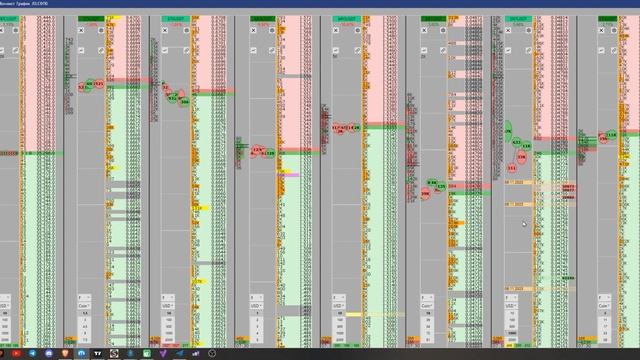Click the lowest orange date label in seventh panel
The height and width of the screenshot is (360, 640).
(518, 289)
